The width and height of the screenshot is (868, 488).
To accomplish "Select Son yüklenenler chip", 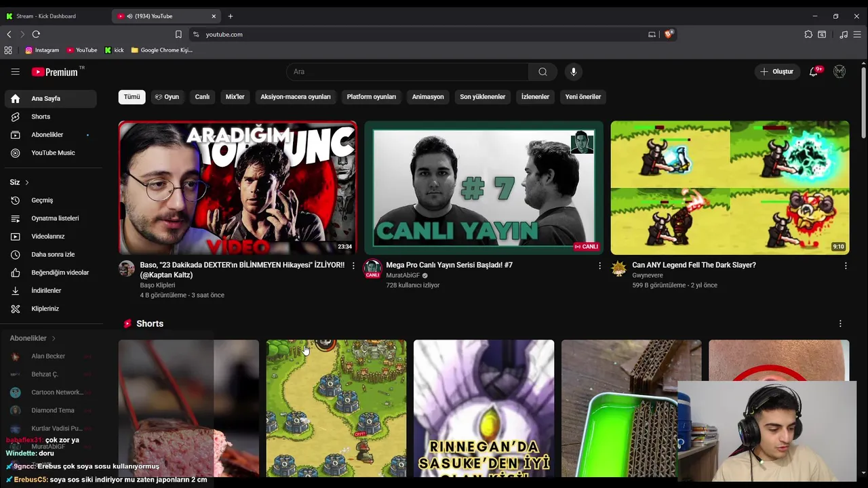I will click(483, 97).
